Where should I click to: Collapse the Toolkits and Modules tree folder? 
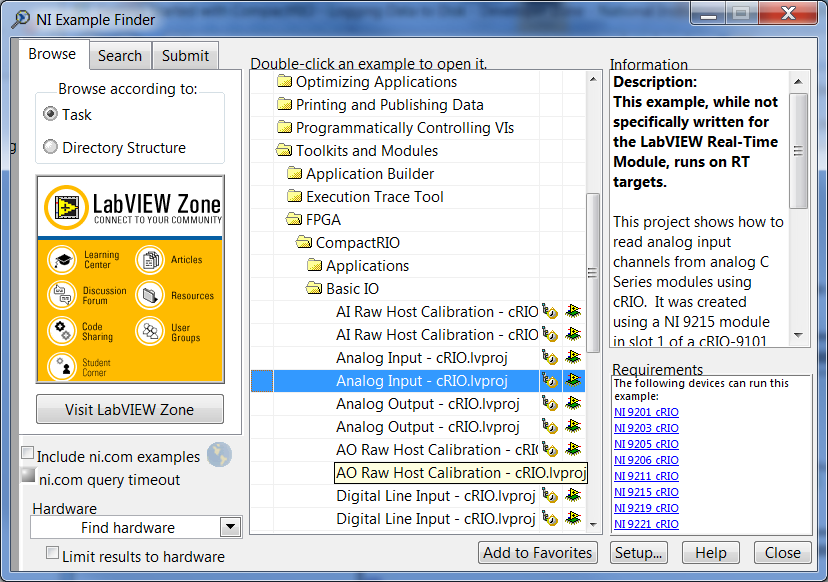point(367,151)
